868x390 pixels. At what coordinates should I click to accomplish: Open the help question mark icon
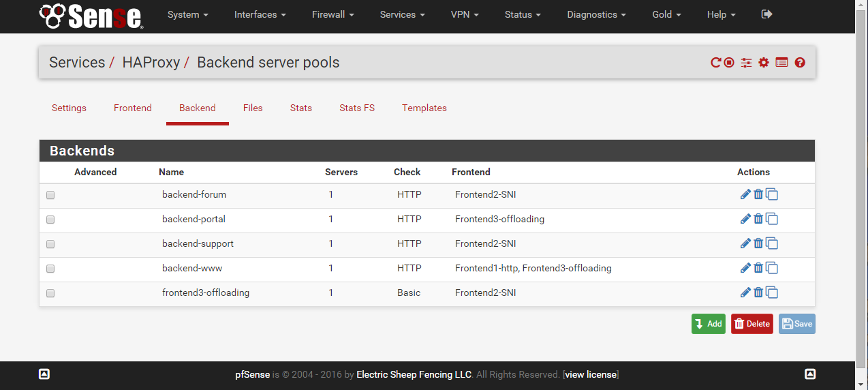[800, 63]
